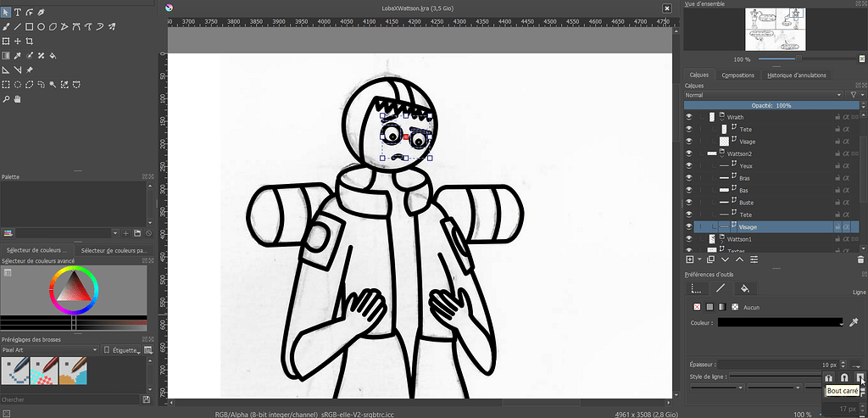Switch to the Compositions tab
The width and height of the screenshot is (868, 418).
[738, 75]
